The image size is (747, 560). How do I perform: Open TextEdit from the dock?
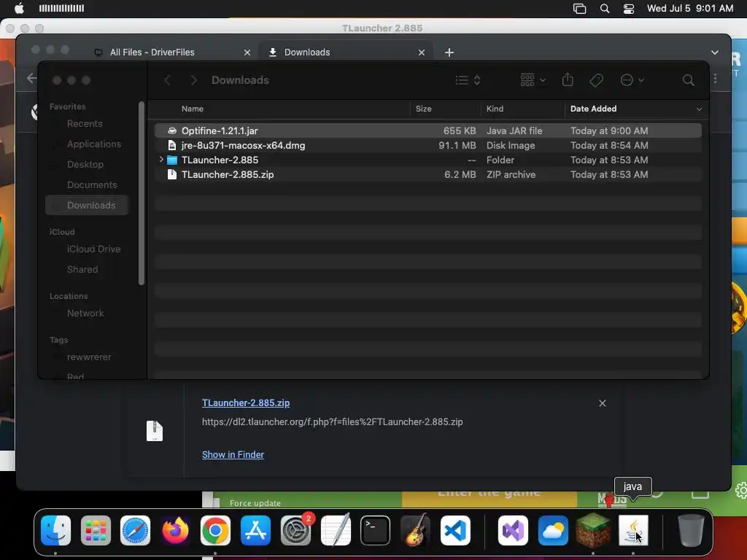(x=336, y=530)
